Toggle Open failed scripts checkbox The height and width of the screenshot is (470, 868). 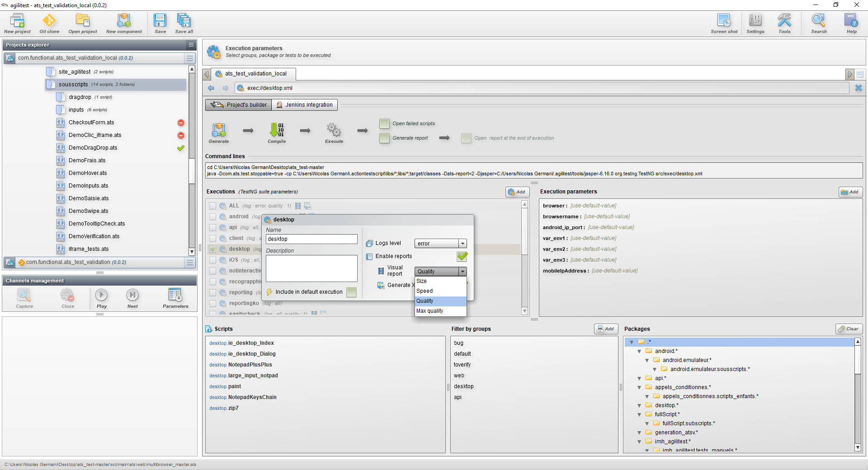pyautogui.click(x=384, y=124)
